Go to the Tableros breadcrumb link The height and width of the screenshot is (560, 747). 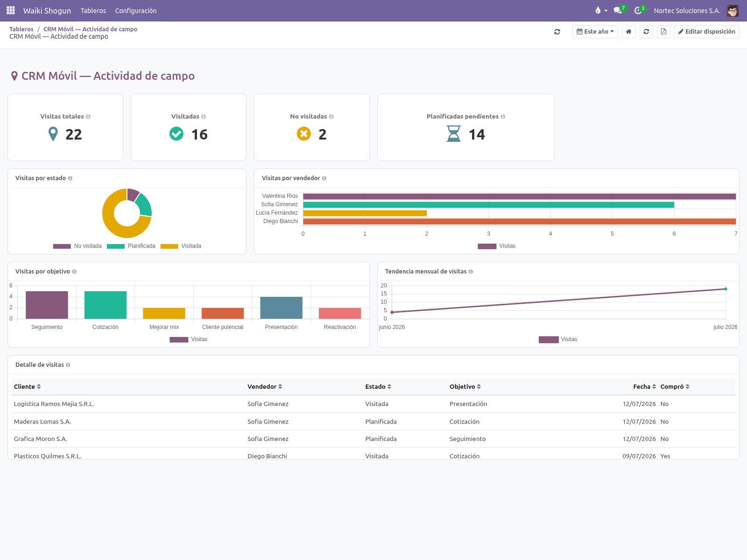point(21,29)
